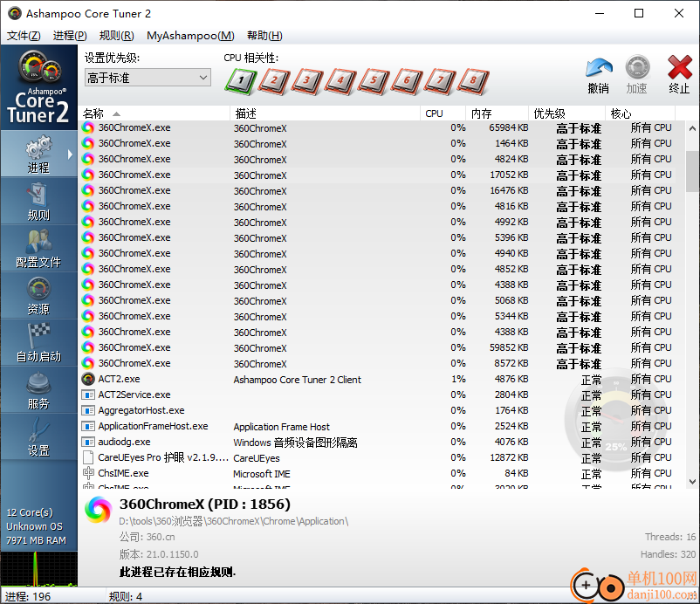Toggle CPU core 4 affinity
This screenshot has height=604, width=700.
340,81
